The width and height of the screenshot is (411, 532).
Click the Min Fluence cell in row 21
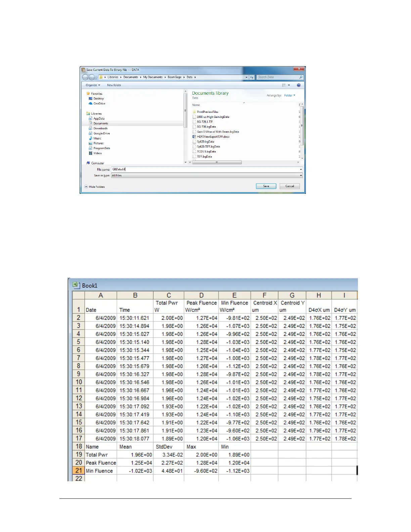point(101,471)
